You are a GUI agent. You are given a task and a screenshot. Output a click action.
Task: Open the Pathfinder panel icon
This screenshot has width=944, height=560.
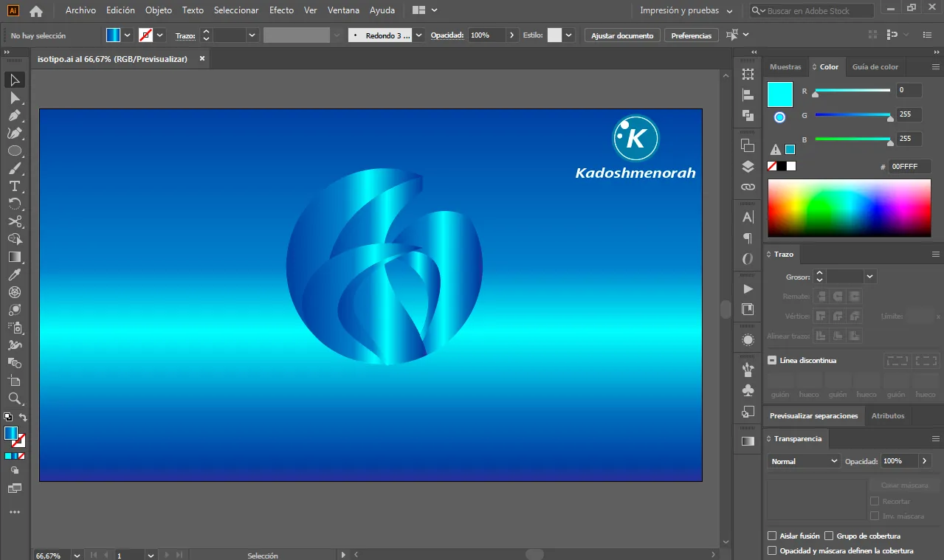point(748,115)
